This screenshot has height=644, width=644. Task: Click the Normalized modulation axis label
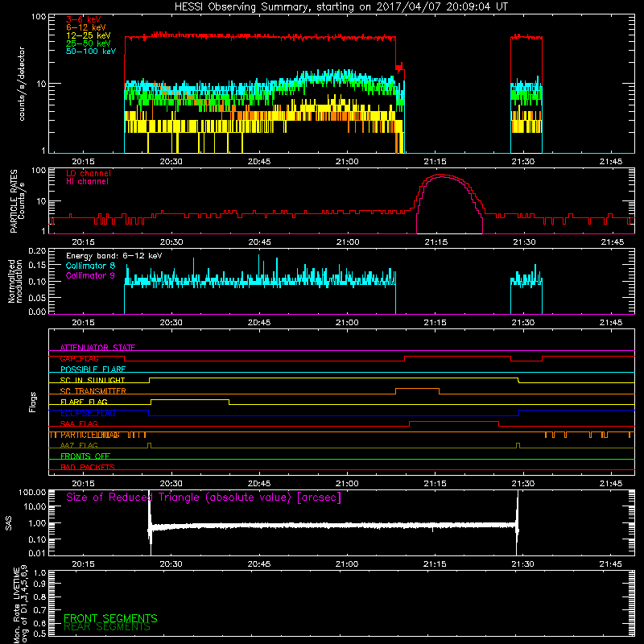point(15,281)
